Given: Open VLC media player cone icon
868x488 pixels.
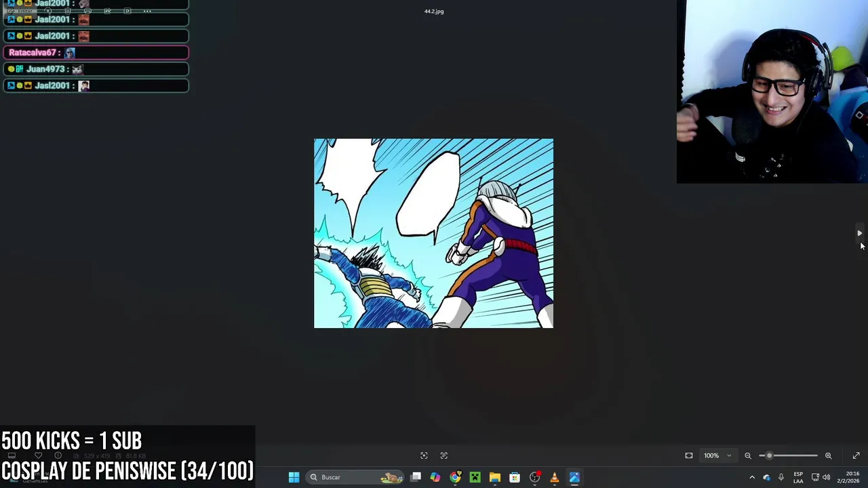Looking at the screenshot, I should (554, 477).
